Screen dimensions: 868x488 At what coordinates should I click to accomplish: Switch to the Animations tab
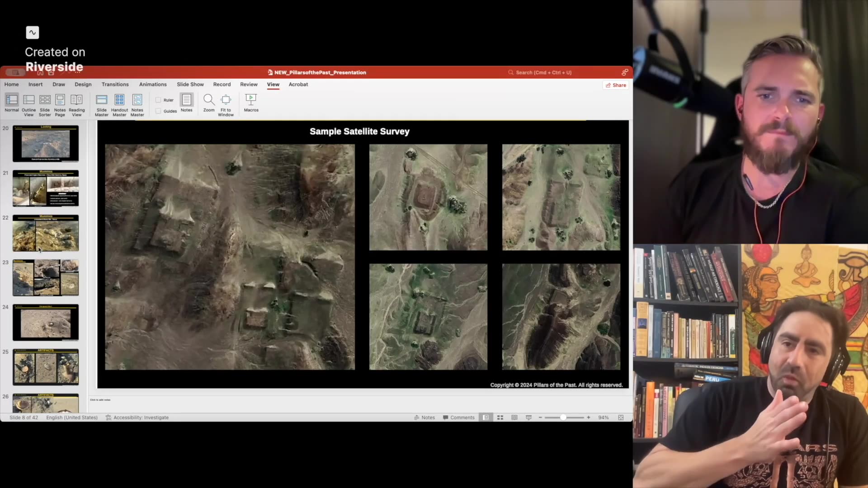click(x=153, y=84)
